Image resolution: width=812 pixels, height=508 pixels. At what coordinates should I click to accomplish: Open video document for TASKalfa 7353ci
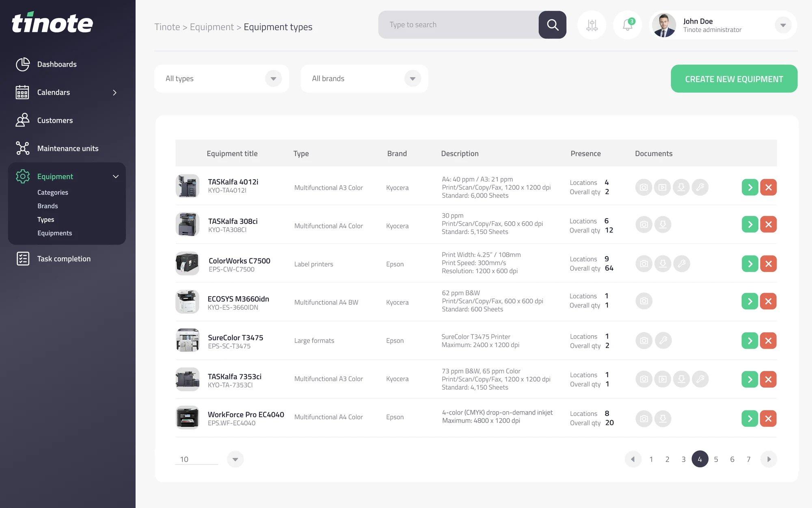[663, 379]
